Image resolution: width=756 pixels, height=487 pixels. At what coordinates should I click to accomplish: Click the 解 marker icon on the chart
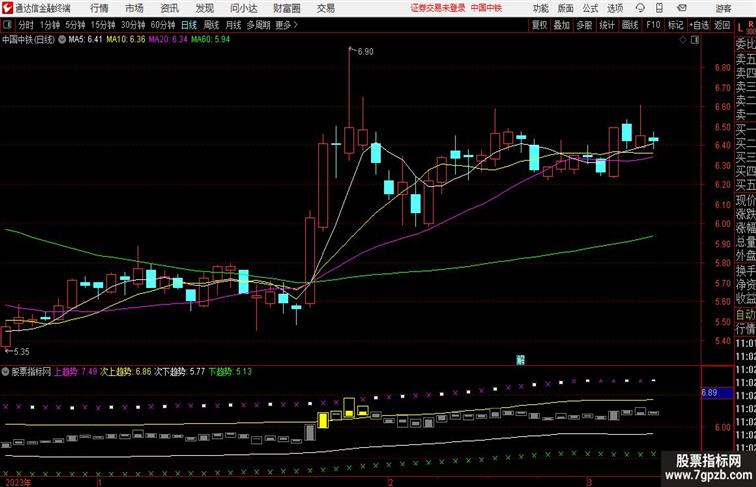coord(520,360)
